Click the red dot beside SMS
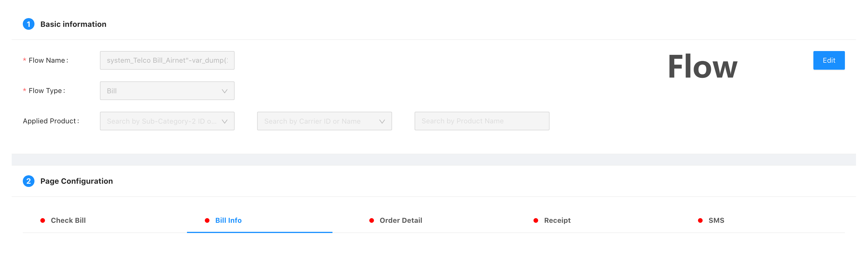 point(700,220)
